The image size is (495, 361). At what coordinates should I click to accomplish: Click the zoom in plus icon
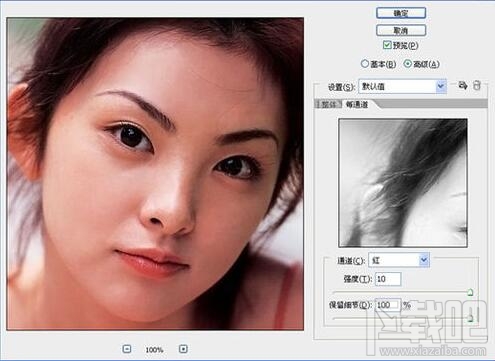tap(183, 349)
